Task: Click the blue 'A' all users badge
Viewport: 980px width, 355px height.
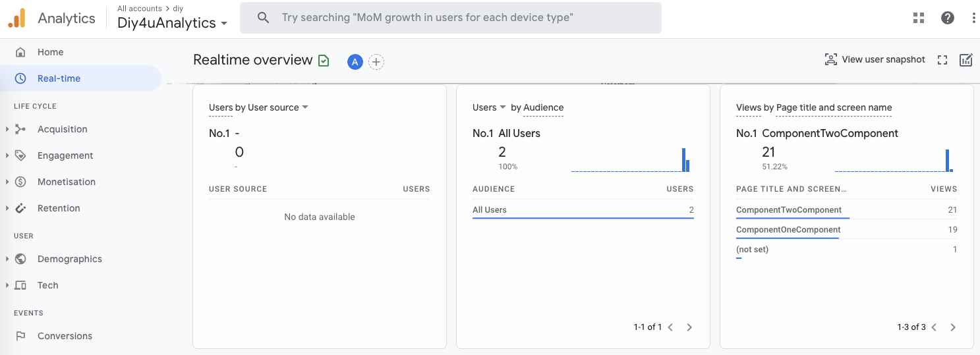Action: click(x=355, y=62)
